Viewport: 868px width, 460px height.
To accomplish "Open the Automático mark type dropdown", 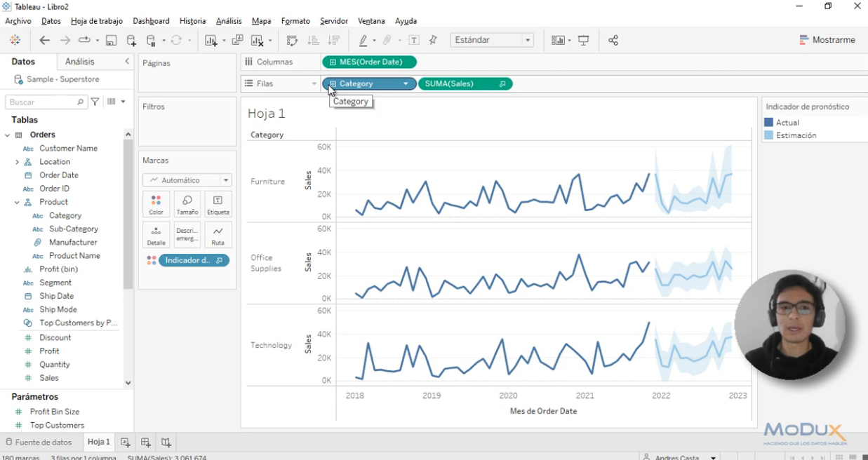I will pyautogui.click(x=225, y=180).
